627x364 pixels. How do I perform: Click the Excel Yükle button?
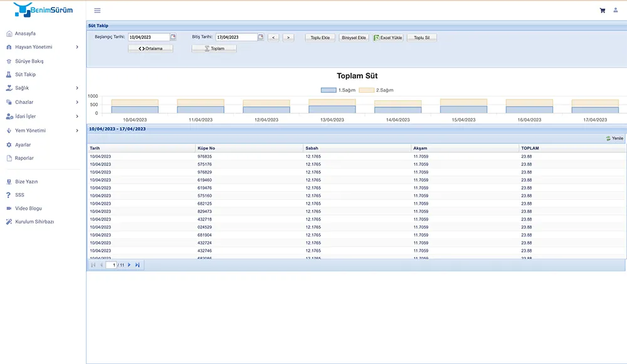click(388, 38)
